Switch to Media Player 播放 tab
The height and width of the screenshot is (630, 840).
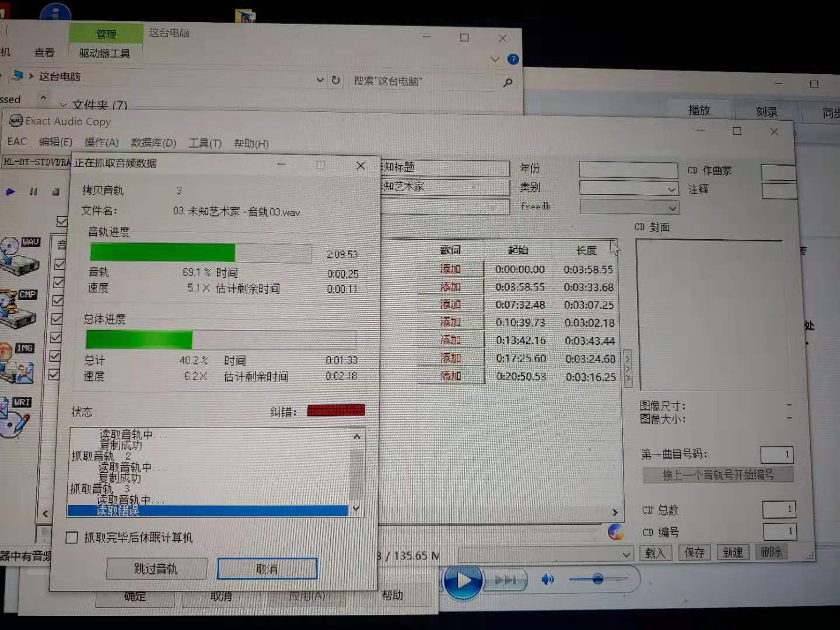click(x=699, y=110)
